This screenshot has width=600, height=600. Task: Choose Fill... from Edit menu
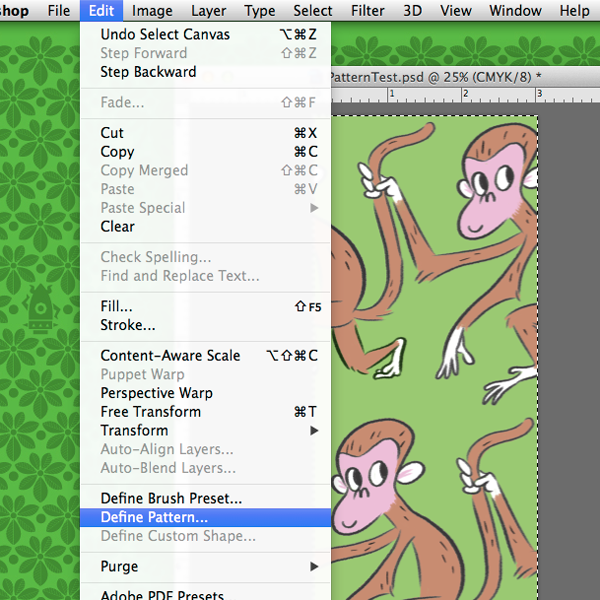(x=205, y=307)
